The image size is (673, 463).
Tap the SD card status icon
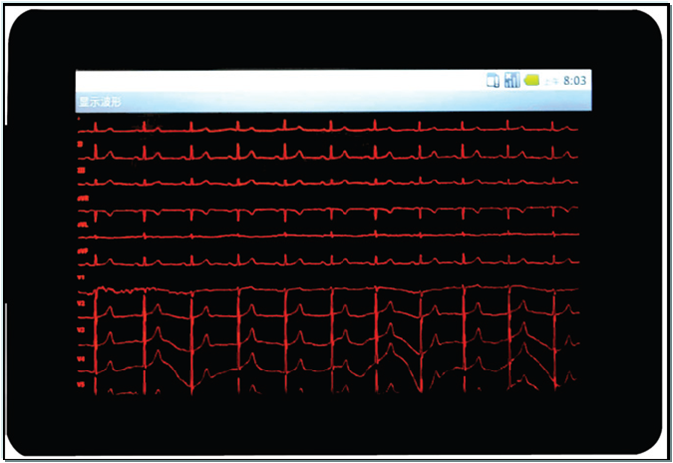[x=493, y=80]
